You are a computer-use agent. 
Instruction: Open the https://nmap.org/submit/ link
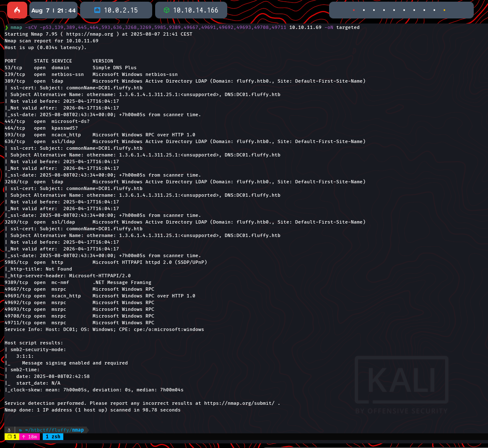point(239,403)
